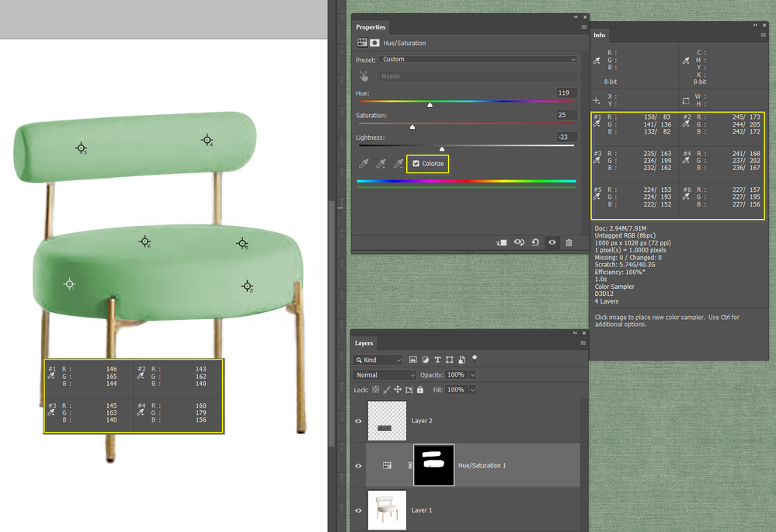The image size is (776, 532).
Task: Click the layer mask icon in Properties
Action: [374, 43]
